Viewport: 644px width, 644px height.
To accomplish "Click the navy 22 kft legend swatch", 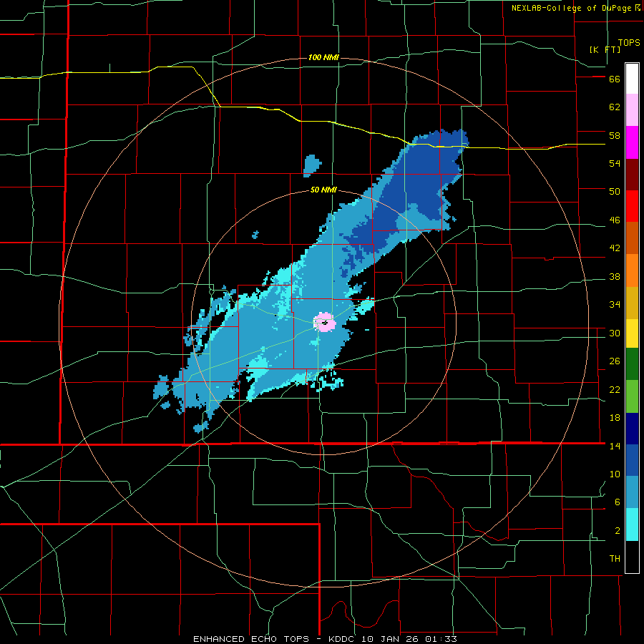I will 632,429.
